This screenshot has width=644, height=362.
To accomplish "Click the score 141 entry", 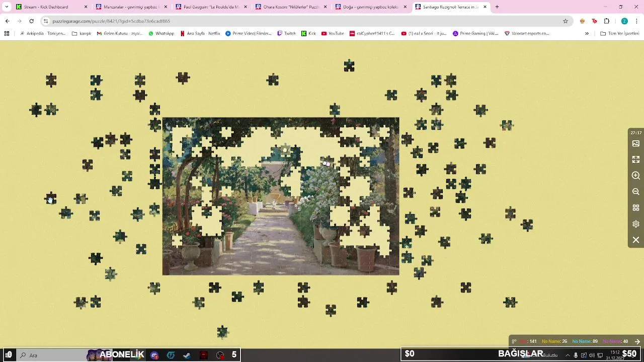I will point(528,341).
